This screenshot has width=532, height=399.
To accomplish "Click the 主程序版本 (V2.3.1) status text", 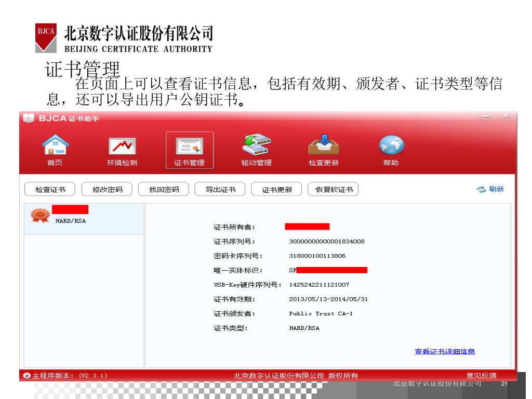I will 70,375.
